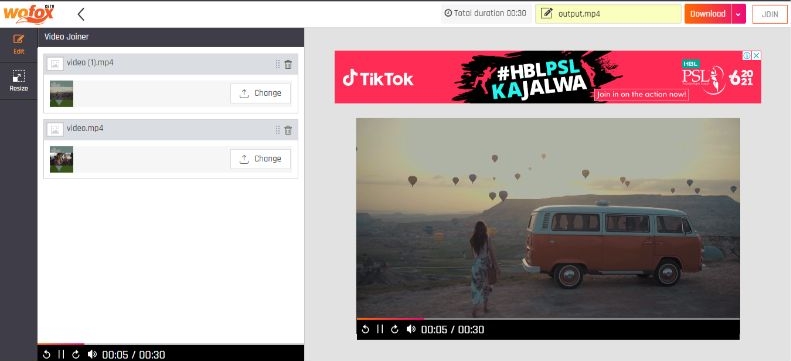The width and height of the screenshot is (791, 361).
Task: Click the Download button
Action: (708, 14)
